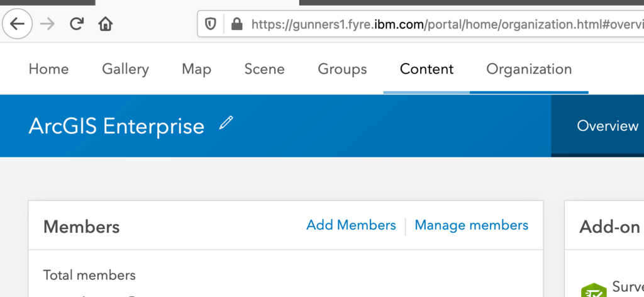Open the shield tracking protection icon
This screenshot has height=297, width=644.
click(x=210, y=25)
